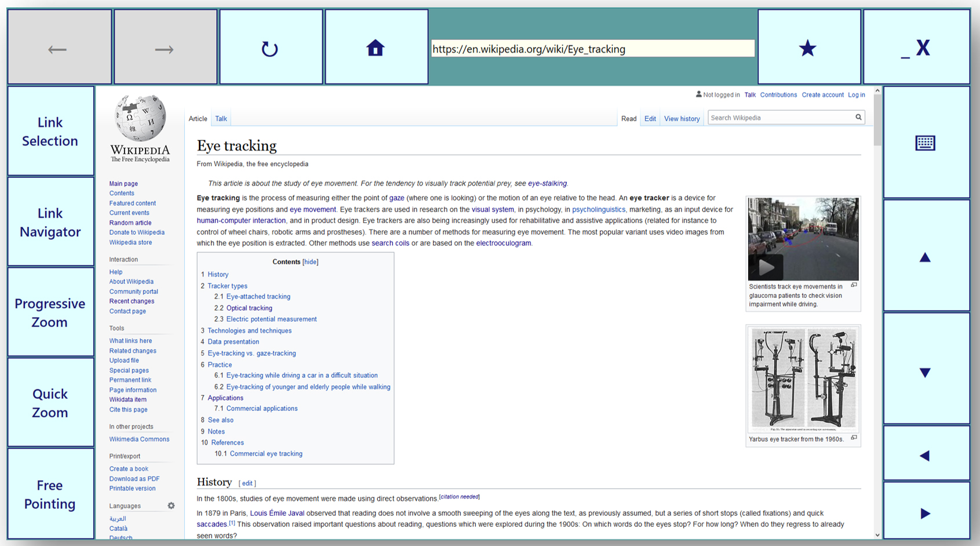
Task: Open the Log in link
Action: pos(857,95)
